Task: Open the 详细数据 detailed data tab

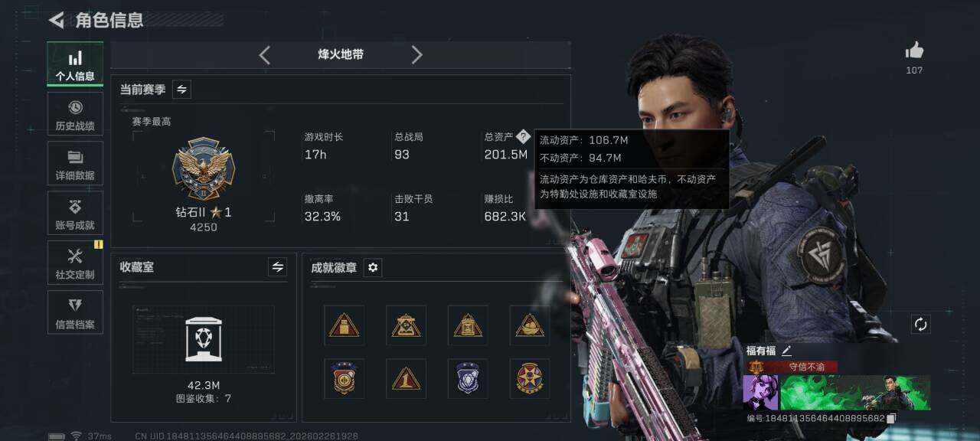Action: 75,164
